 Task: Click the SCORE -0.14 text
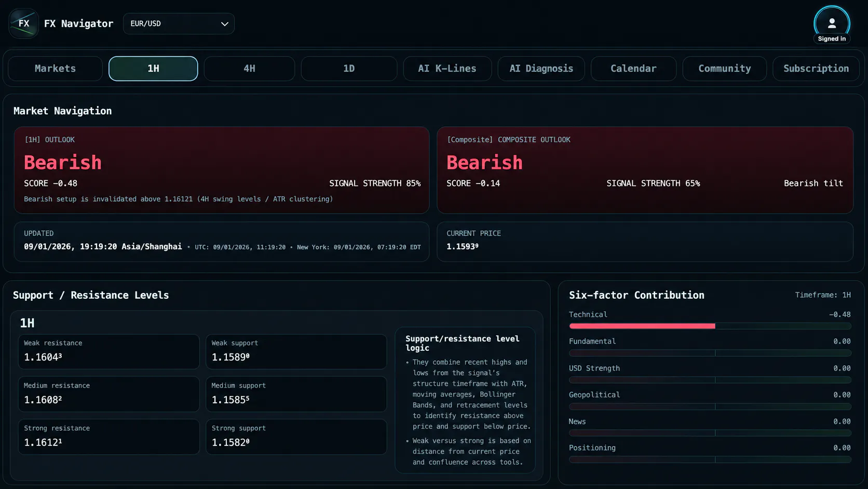(x=473, y=183)
